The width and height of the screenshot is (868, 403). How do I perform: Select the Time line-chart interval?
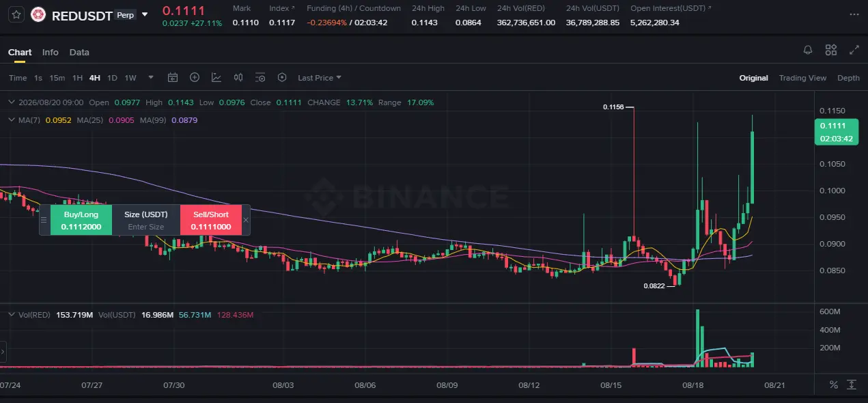[x=18, y=78]
